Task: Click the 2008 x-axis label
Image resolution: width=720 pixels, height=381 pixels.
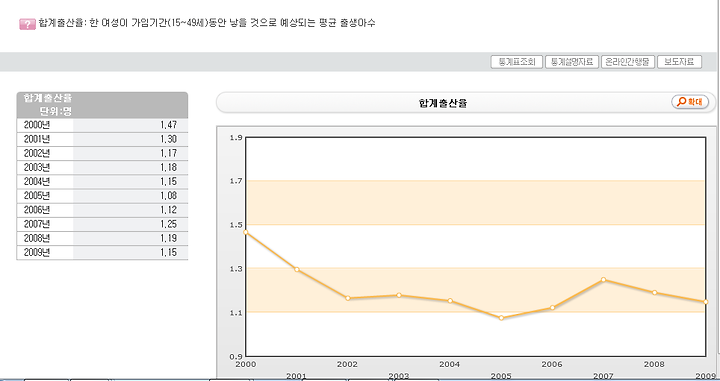Action: [654, 364]
